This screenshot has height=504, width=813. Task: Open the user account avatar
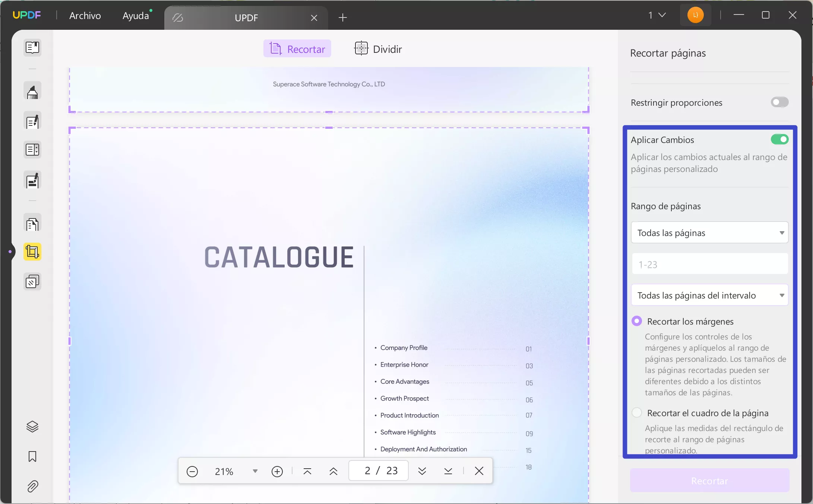tap(695, 15)
